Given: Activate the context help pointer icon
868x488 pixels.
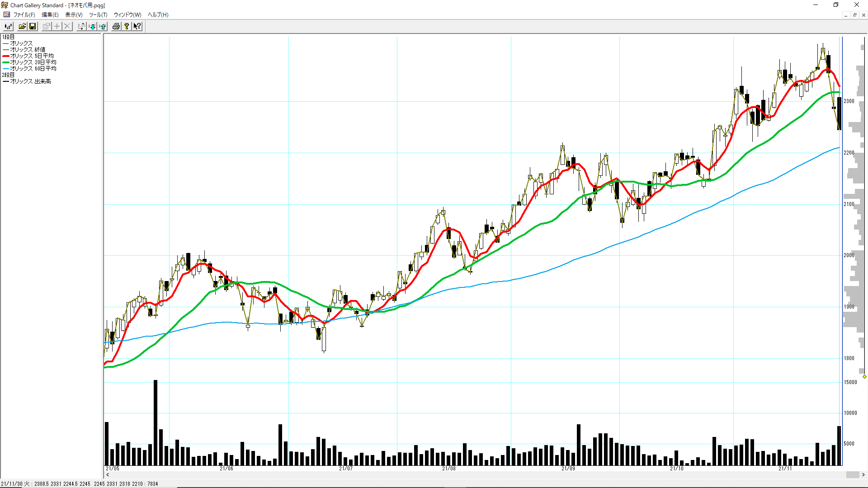Looking at the screenshot, I should pyautogui.click(x=137, y=27).
